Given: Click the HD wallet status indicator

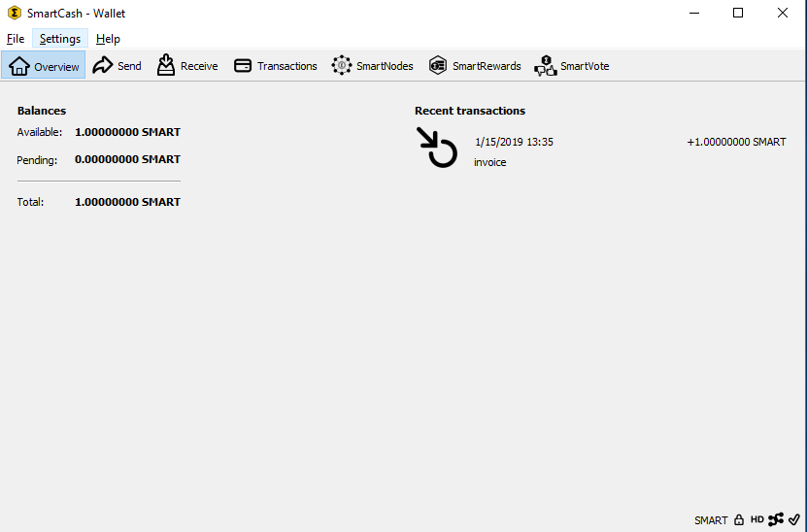Looking at the screenshot, I should (757, 519).
